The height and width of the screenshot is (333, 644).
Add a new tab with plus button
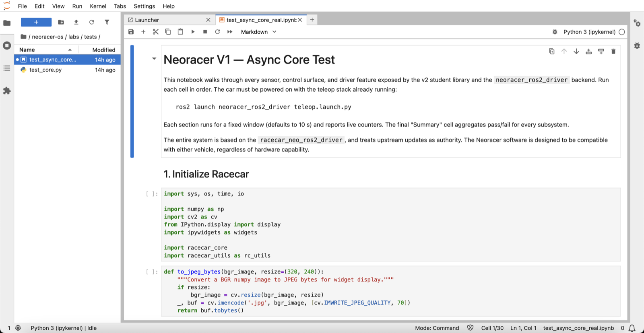click(x=312, y=20)
